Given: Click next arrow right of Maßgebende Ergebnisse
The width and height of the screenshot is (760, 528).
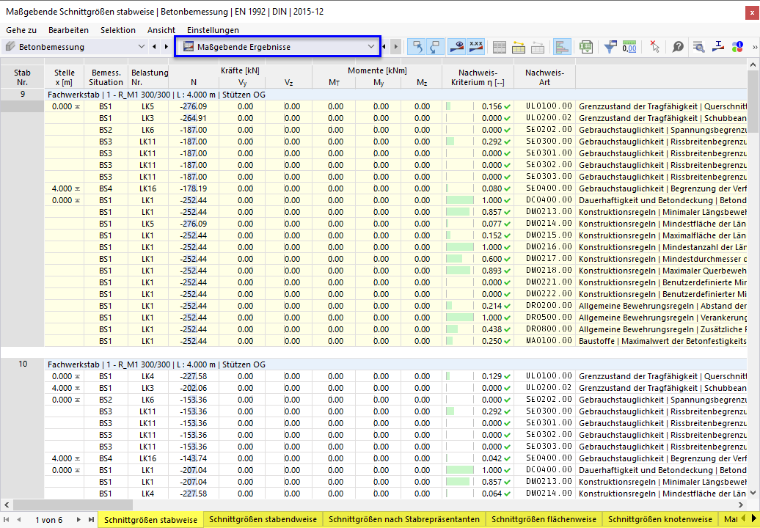Looking at the screenshot, I should [396, 47].
